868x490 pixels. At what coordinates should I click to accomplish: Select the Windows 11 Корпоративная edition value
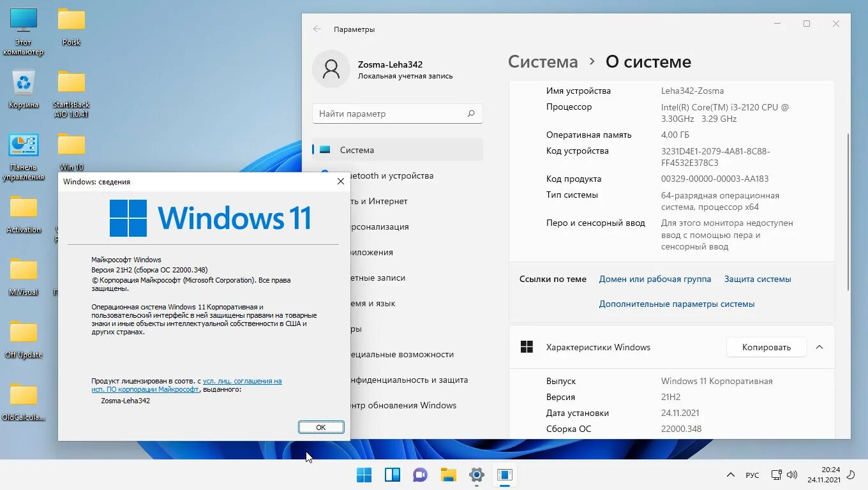point(717,381)
